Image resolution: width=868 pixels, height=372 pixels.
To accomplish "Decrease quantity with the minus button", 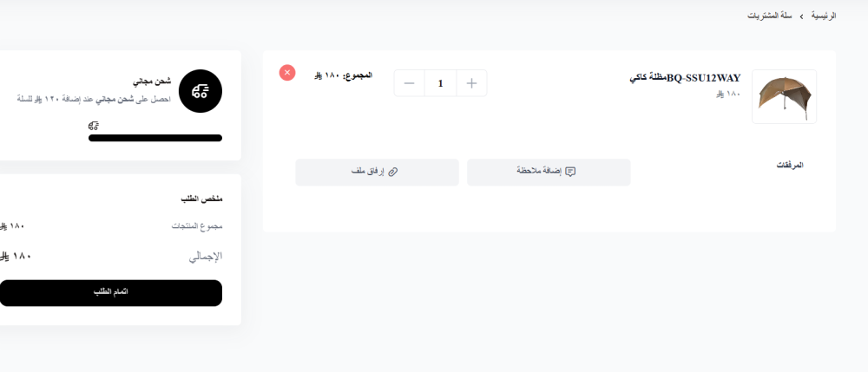I will pos(410,83).
